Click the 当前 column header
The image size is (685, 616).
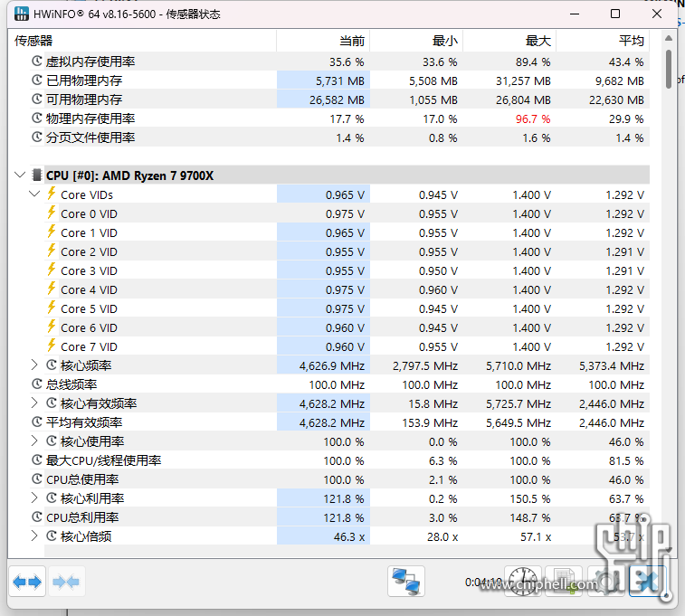[x=323, y=41]
